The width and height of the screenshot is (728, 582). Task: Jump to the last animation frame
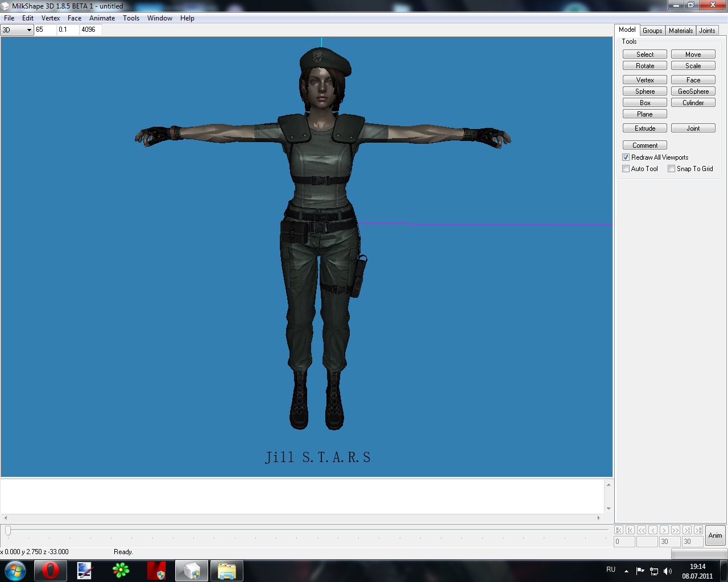[x=698, y=530]
